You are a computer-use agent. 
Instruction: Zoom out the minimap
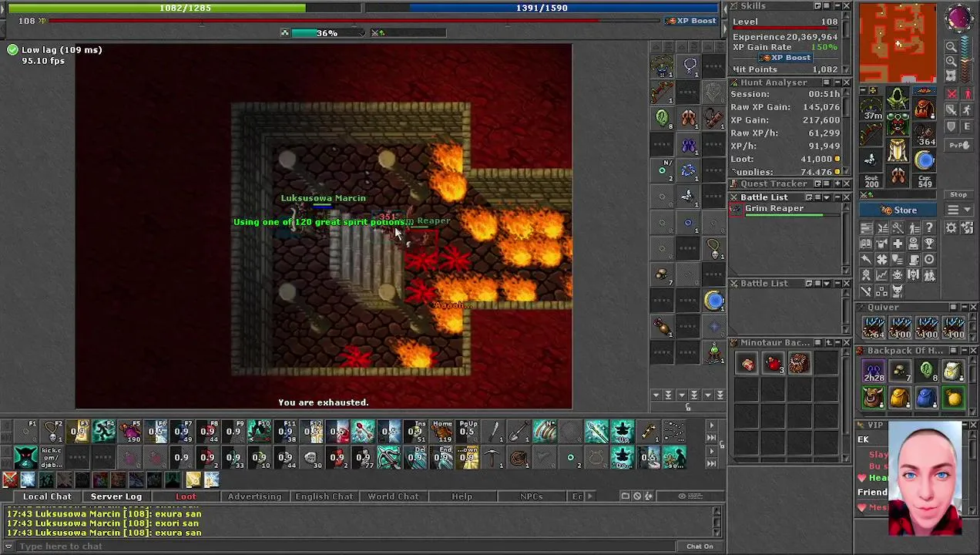coord(951,46)
